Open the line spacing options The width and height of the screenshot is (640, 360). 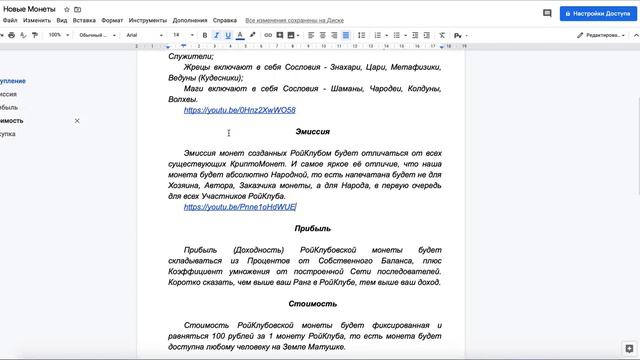(x=361, y=36)
